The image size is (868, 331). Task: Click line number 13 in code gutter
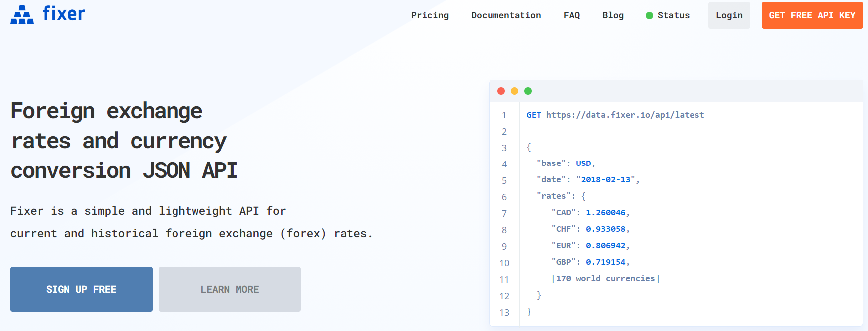click(x=504, y=312)
